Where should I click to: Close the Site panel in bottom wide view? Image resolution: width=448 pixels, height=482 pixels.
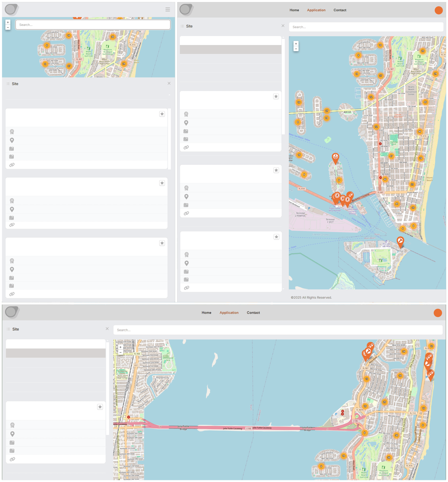107,328
